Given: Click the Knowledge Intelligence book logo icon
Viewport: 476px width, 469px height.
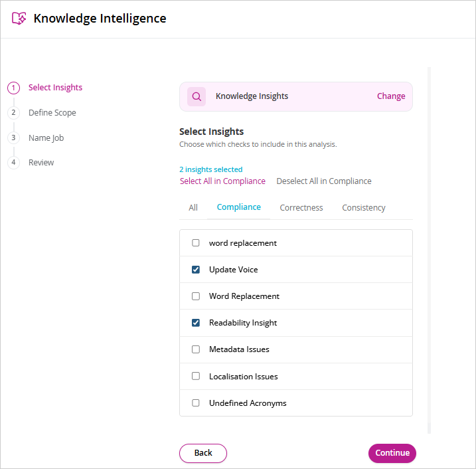Looking at the screenshot, I should pyautogui.click(x=19, y=18).
